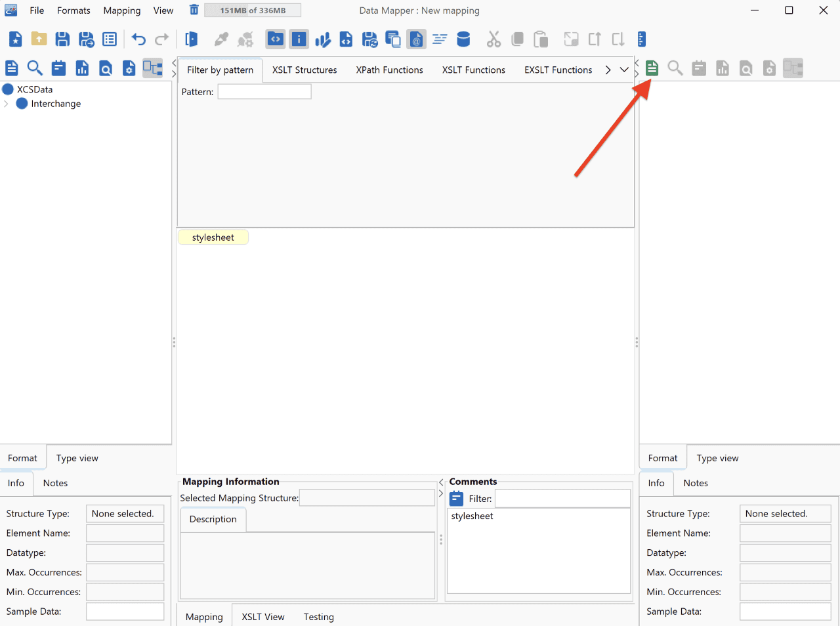This screenshot has height=626, width=840.
Task: Toggle the blue info icon in toolbar
Action: point(299,39)
